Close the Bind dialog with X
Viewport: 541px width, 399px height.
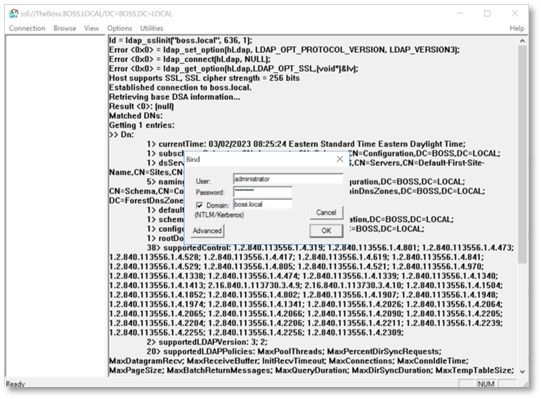pyautogui.click(x=340, y=159)
